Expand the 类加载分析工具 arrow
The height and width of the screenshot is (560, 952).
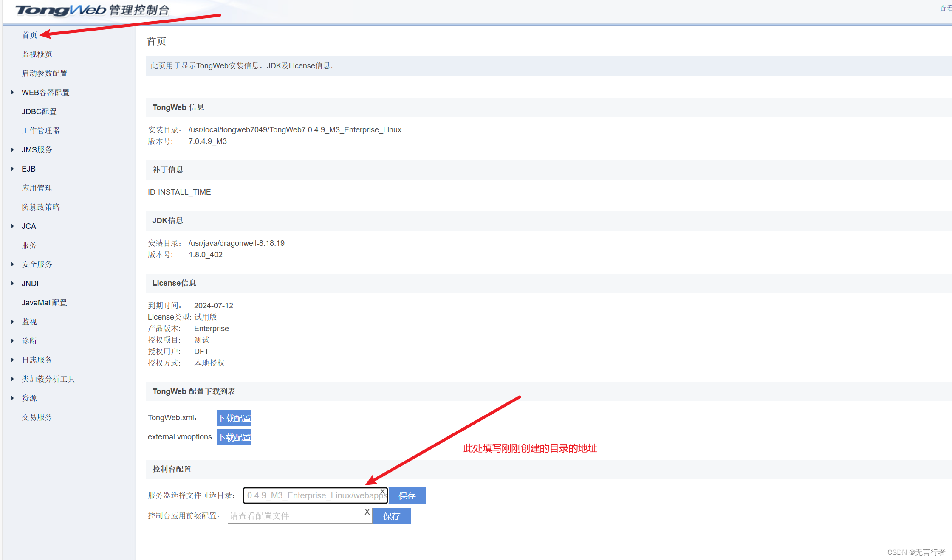click(x=12, y=379)
